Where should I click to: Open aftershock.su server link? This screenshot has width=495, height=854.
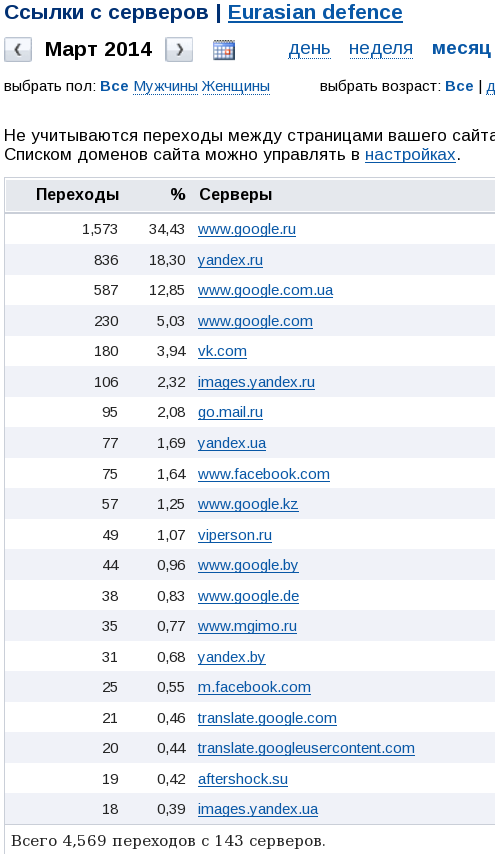tap(243, 779)
